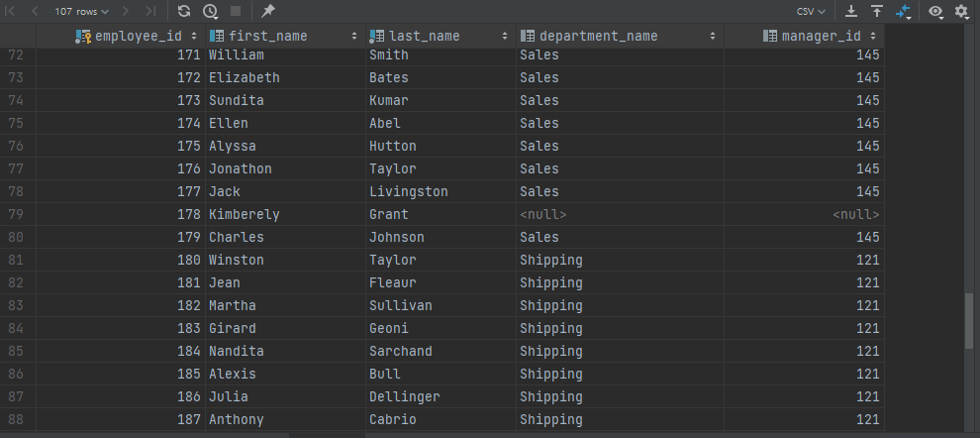Go to next page arrow
This screenshot has width=980, height=438.
(126, 11)
